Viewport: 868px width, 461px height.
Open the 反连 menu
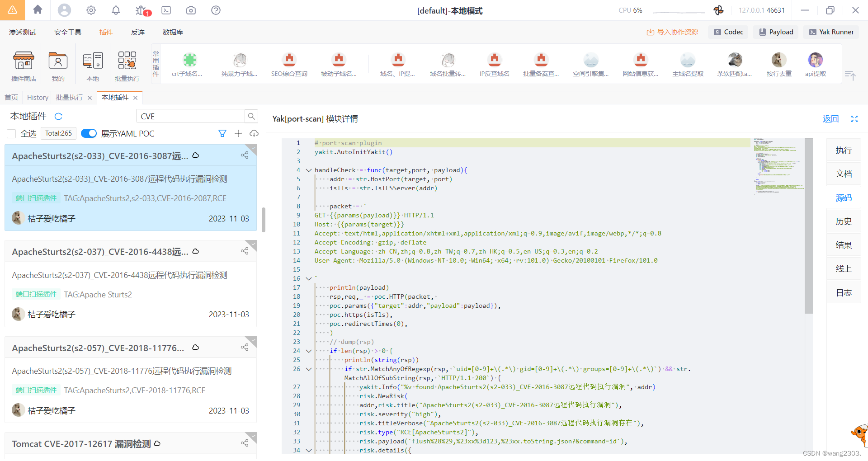[x=138, y=32]
